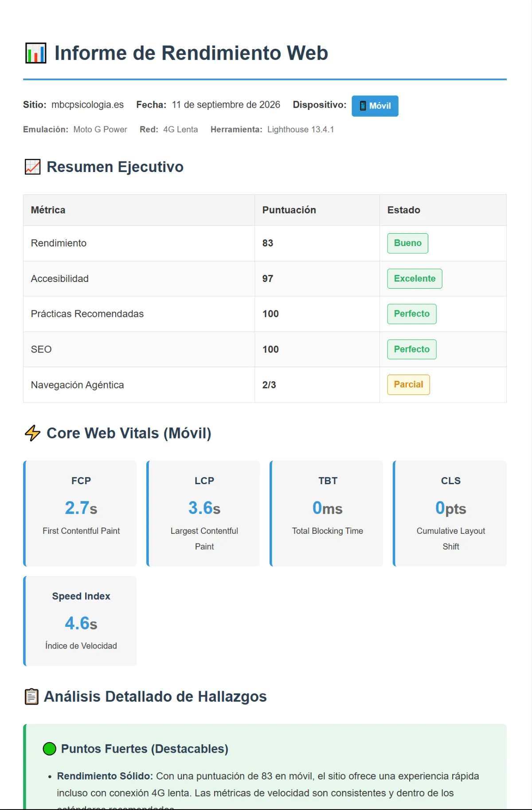Click the 'Análisis Detallado de Hallazgos' heading text
This screenshot has width=532, height=810.
155,697
